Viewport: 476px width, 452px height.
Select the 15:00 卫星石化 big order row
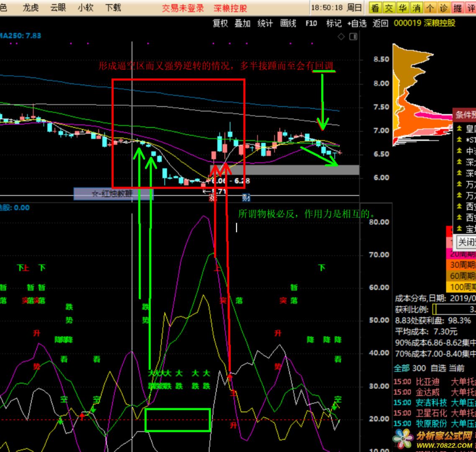point(435,413)
